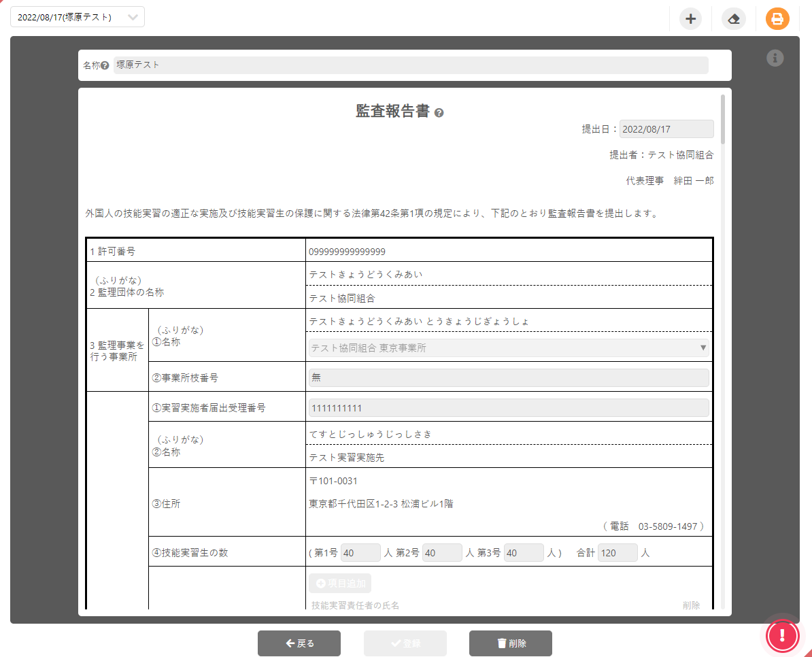Select the eraser icon in the top toolbar

(734, 19)
